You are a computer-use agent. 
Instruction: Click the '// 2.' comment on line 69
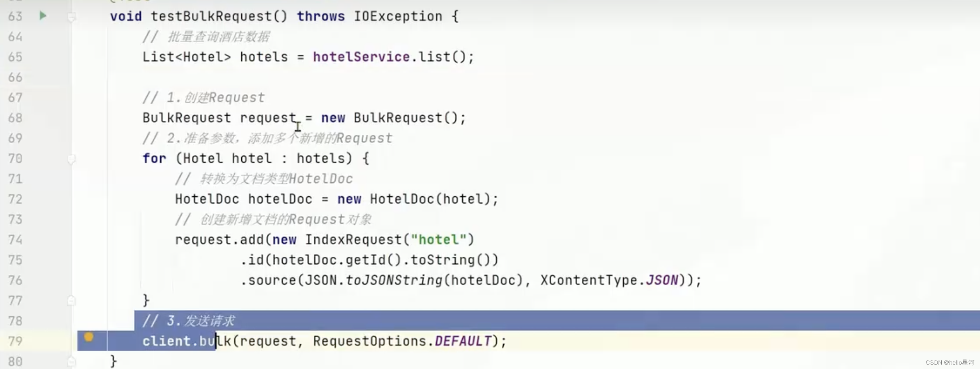tap(267, 138)
